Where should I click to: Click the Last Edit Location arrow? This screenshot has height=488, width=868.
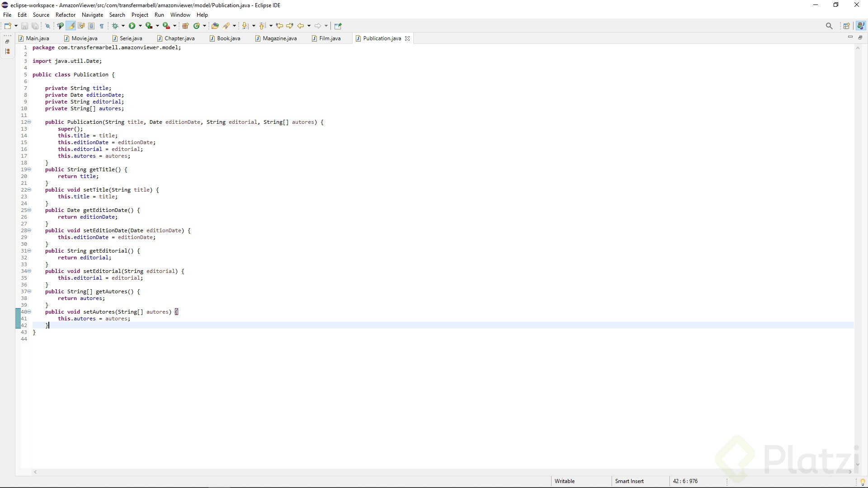tap(279, 26)
